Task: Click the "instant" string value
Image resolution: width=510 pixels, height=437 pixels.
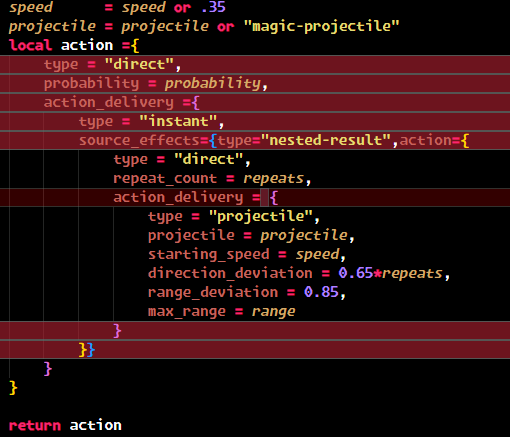Action: 178,121
